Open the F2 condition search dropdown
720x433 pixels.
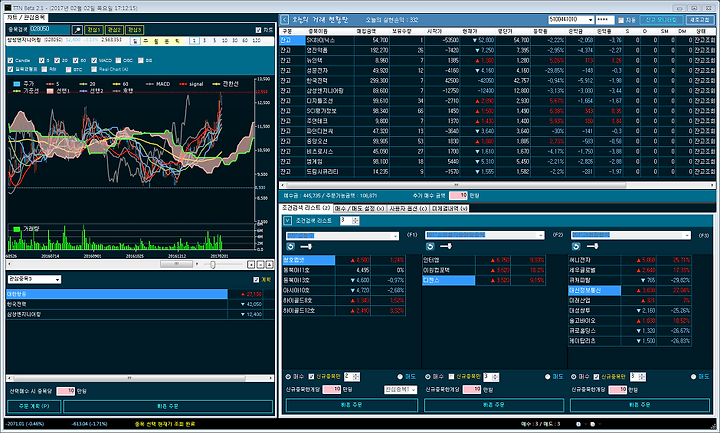pyautogui.click(x=541, y=236)
